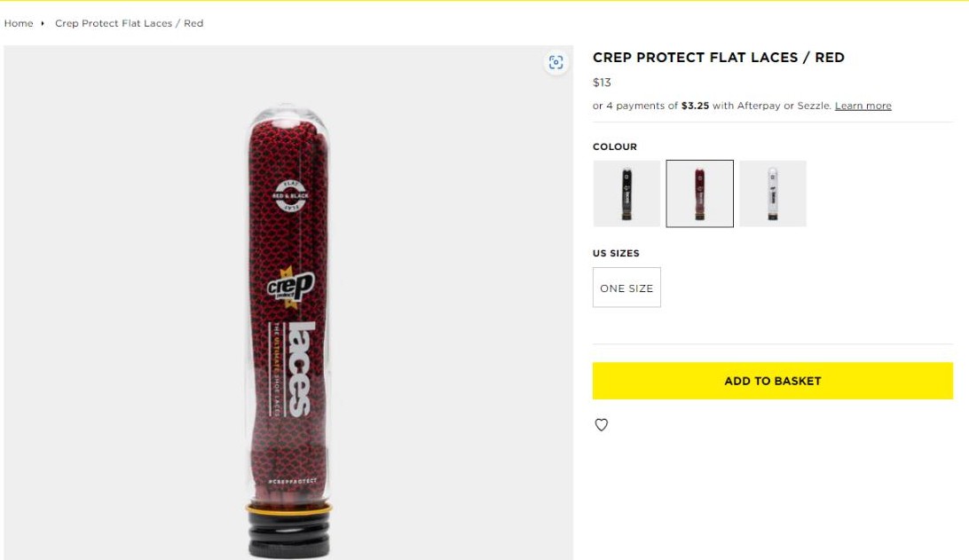Screen dimensions: 969x560
Task: Click the Crep logo on the tube
Action: 290,287
